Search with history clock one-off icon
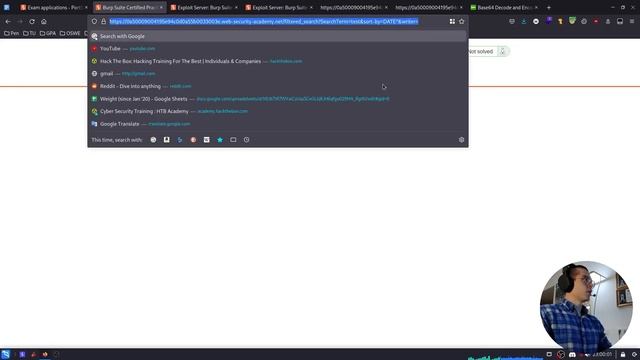Image resolution: width=640 pixels, height=360 pixels. tap(247, 140)
